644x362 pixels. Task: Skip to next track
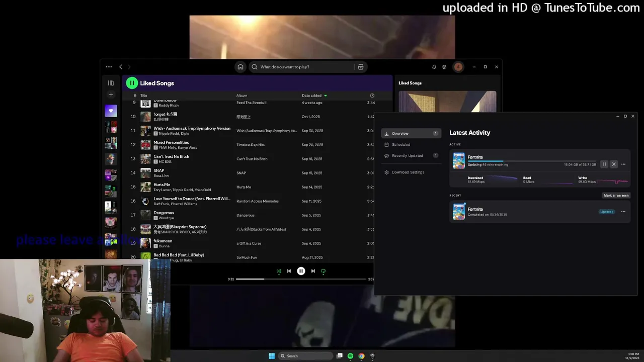[313, 271]
